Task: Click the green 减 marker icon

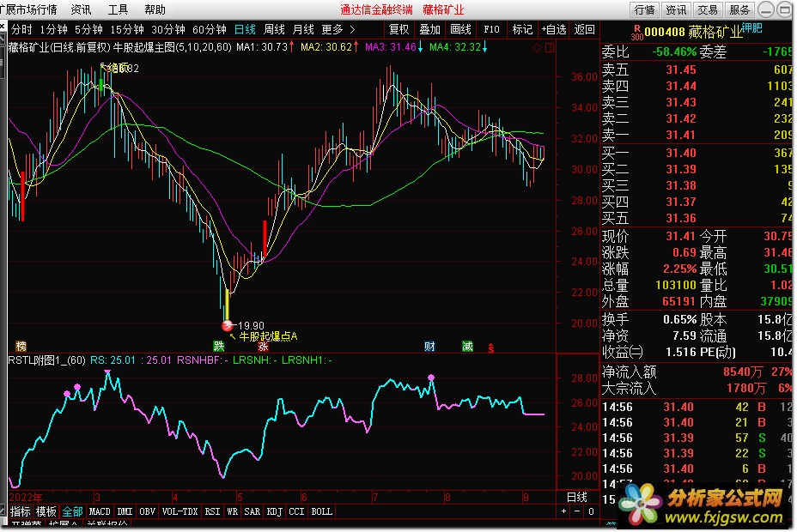Action: [467, 346]
